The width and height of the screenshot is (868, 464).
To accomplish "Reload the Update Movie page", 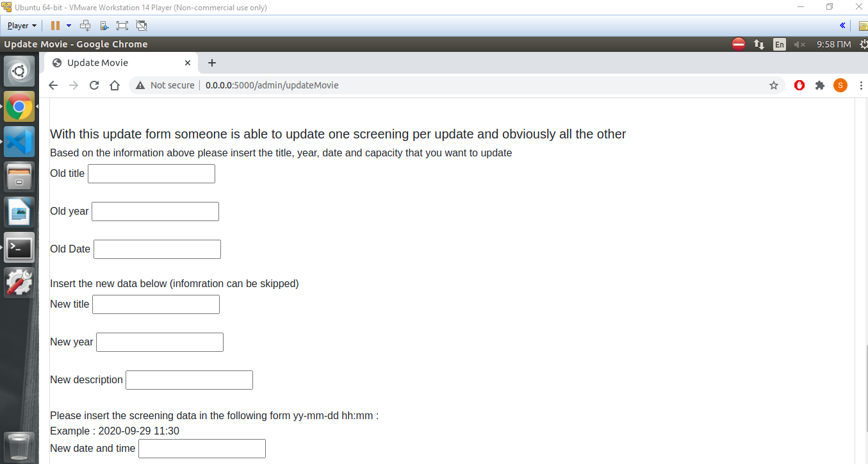I will (94, 85).
